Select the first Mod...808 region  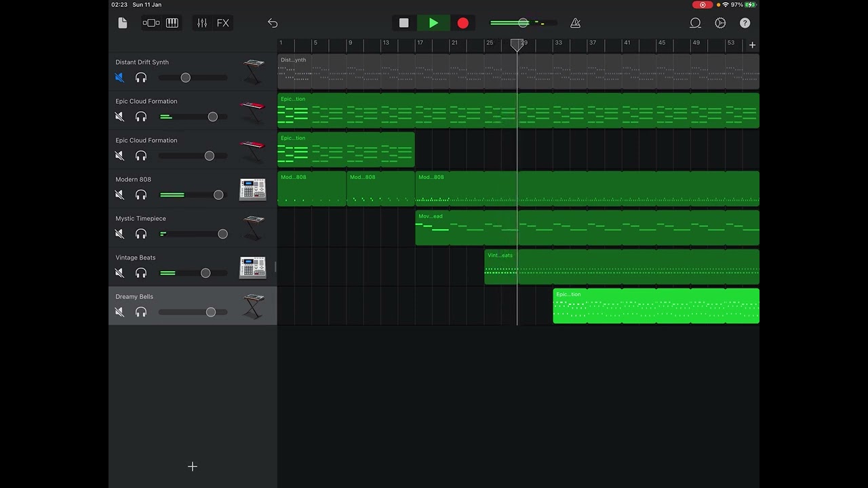point(312,189)
